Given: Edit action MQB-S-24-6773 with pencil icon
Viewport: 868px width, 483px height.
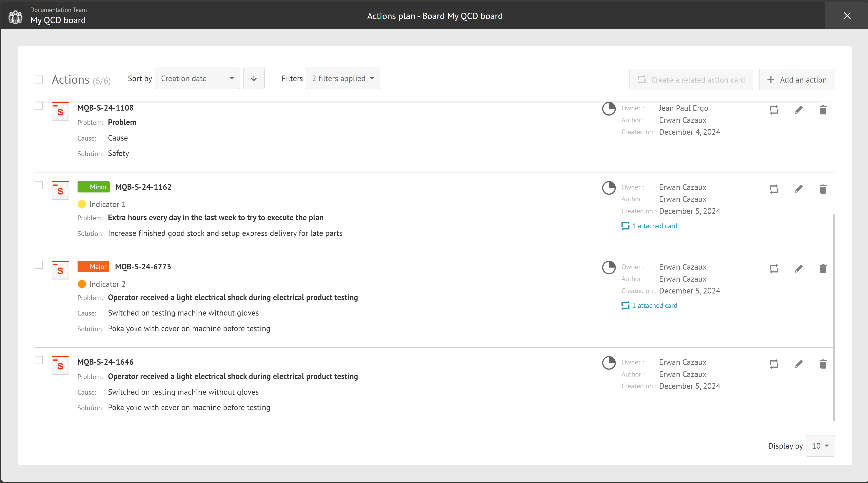Looking at the screenshot, I should point(799,269).
